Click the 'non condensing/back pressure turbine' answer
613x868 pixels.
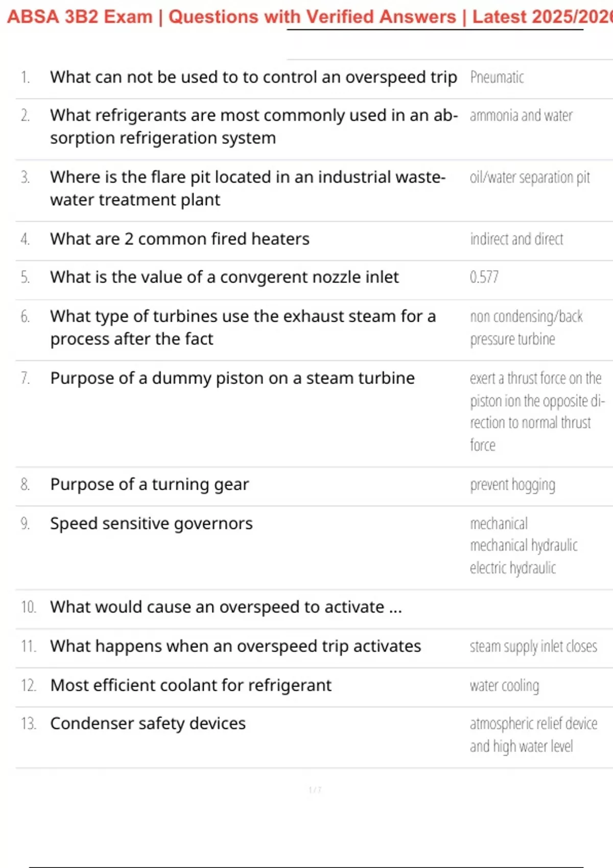(526, 328)
